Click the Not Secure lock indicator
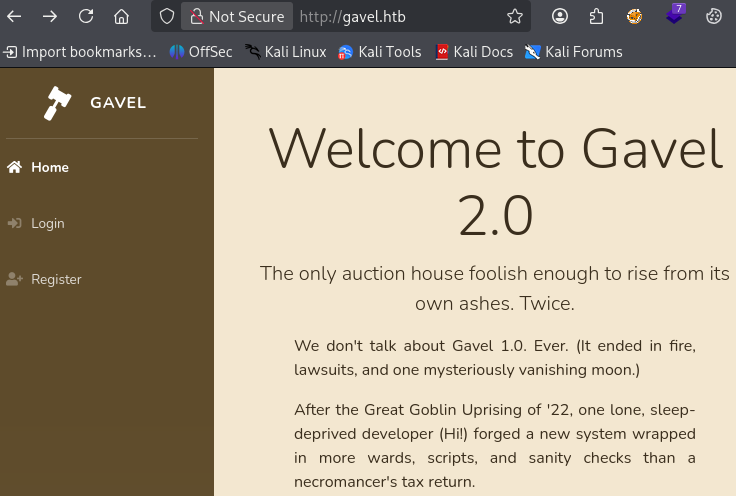This screenshot has height=496, width=736. click(x=237, y=16)
